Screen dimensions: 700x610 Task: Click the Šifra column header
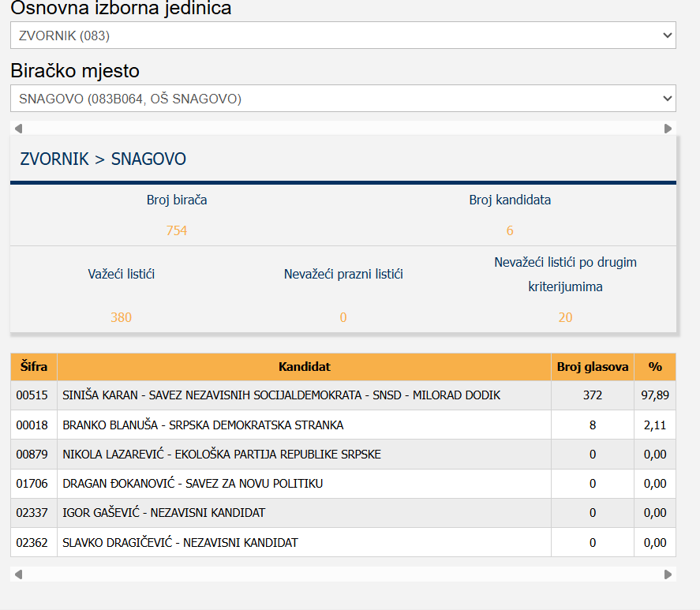click(33, 367)
